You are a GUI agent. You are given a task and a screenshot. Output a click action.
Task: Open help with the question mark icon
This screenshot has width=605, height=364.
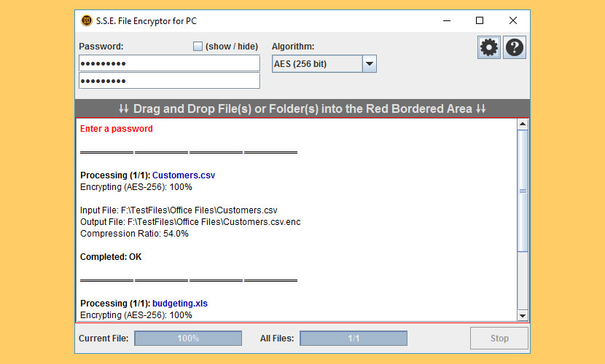[x=515, y=47]
